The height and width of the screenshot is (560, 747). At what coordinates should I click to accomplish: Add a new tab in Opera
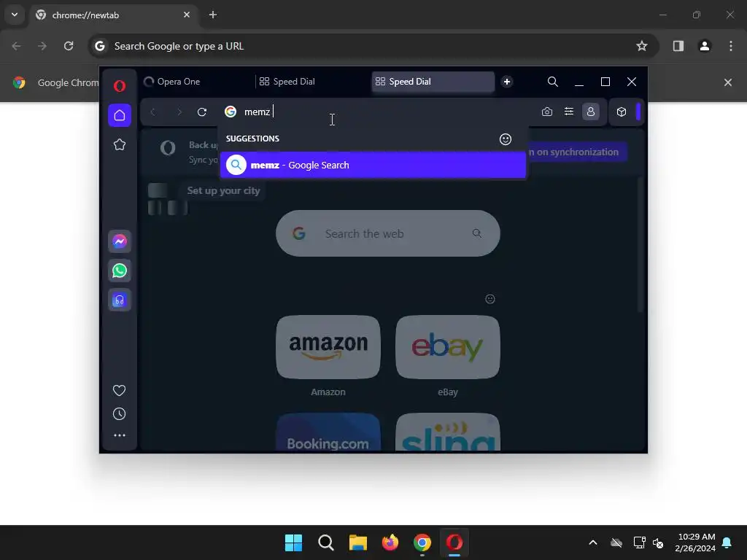[507, 82]
